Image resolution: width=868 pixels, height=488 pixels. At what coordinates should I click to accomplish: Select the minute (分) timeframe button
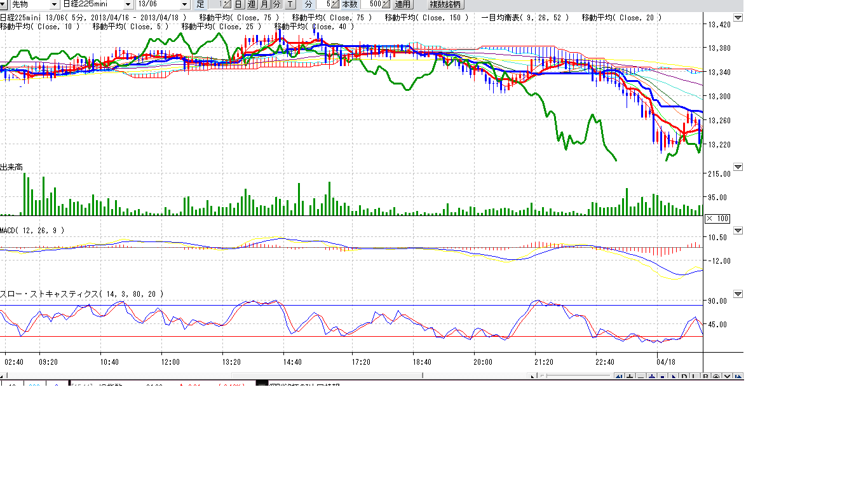point(277,4)
